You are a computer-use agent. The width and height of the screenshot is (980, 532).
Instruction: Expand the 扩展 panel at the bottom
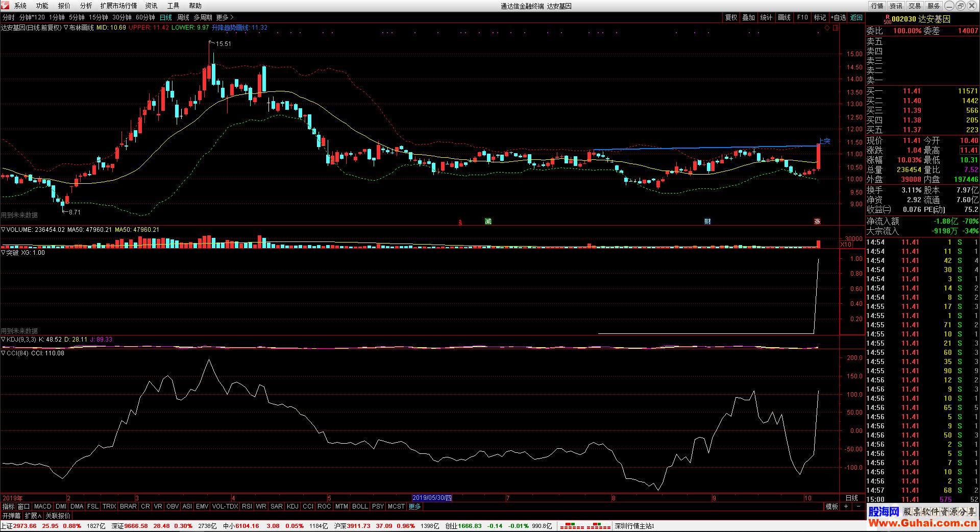coord(33,516)
